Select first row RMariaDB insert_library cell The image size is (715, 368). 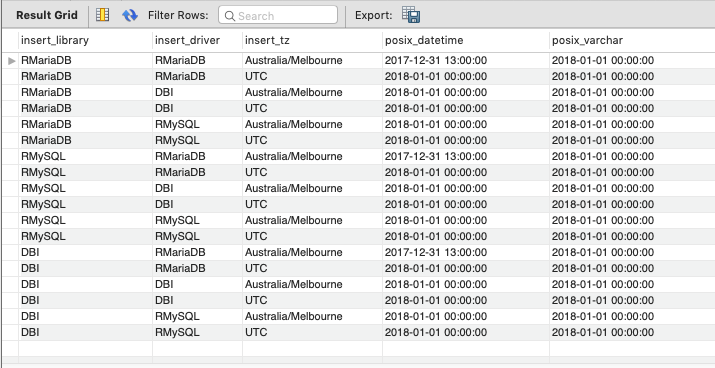tap(85, 60)
